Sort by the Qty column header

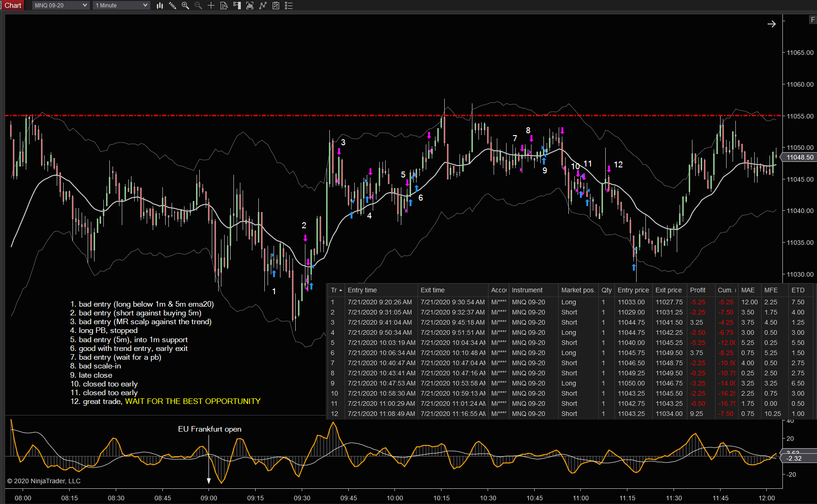point(607,290)
